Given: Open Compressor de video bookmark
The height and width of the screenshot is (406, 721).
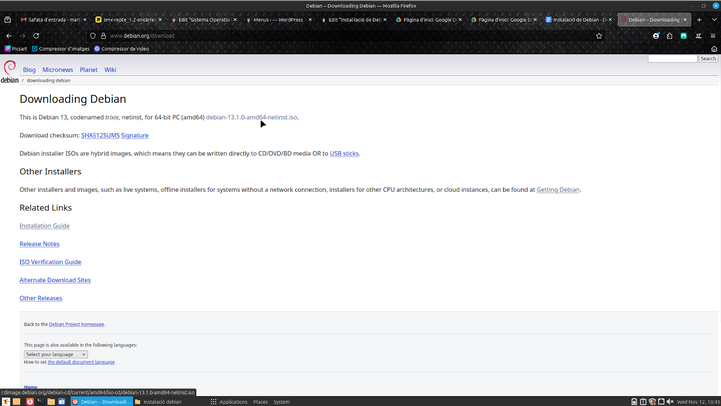Looking at the screenshot, I should [x=121, y=49].
